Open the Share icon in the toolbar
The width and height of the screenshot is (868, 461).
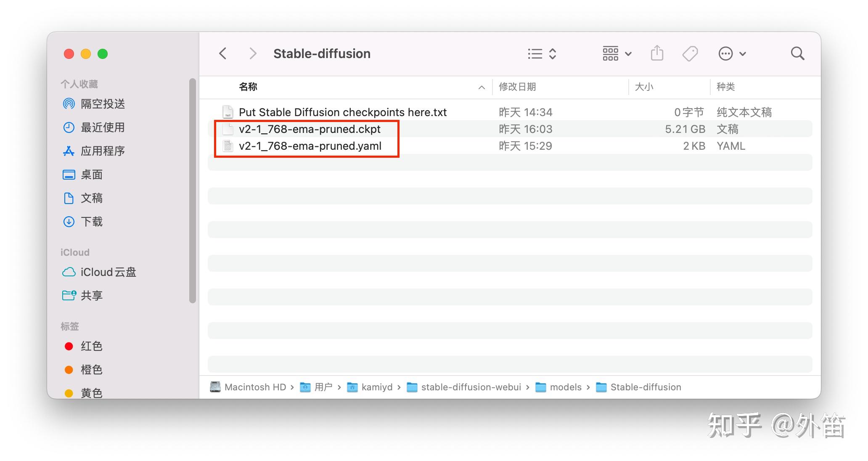tap(657, 53)
